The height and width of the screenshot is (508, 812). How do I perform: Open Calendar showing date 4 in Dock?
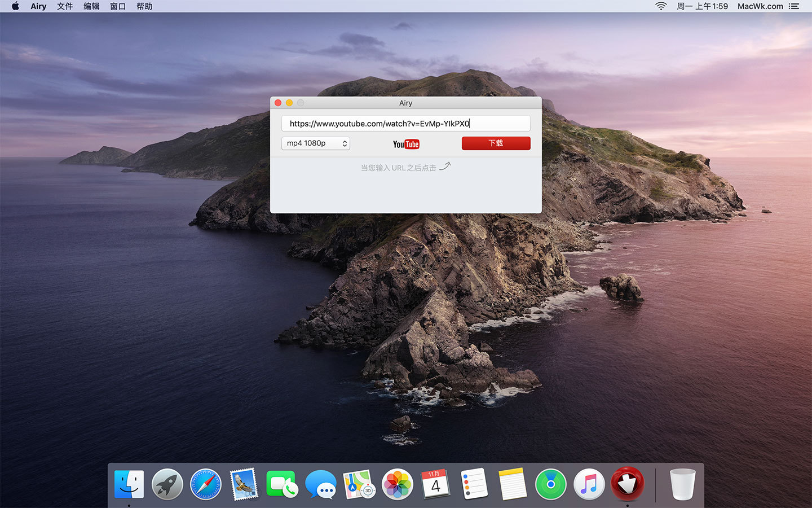[x=435, y=484]
